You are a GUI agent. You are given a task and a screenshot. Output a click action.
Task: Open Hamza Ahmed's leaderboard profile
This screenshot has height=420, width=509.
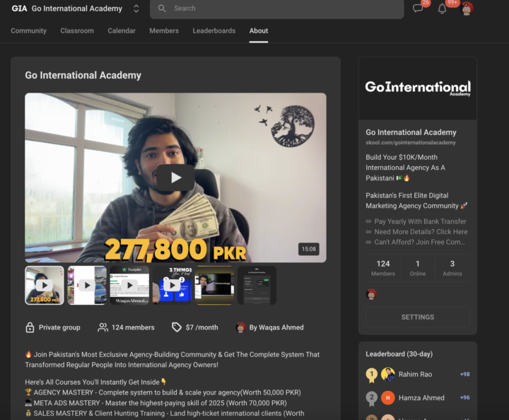point(421,398)
